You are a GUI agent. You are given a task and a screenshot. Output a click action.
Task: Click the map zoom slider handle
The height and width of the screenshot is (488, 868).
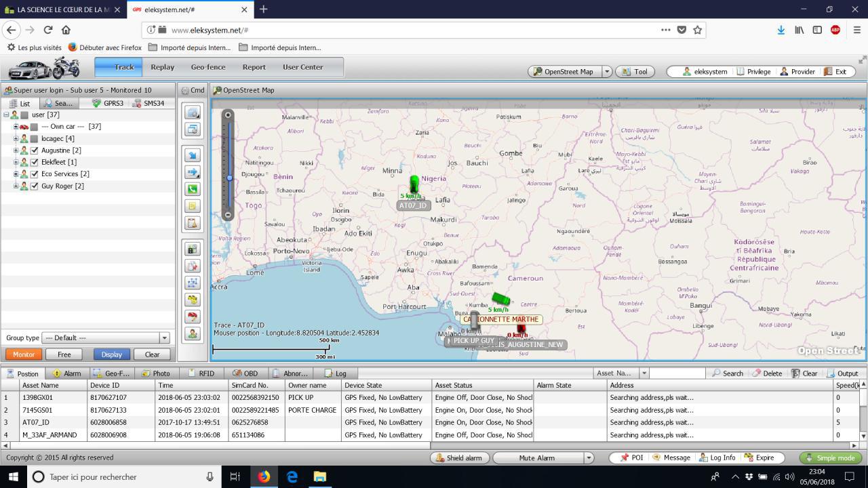pos(229,178)
